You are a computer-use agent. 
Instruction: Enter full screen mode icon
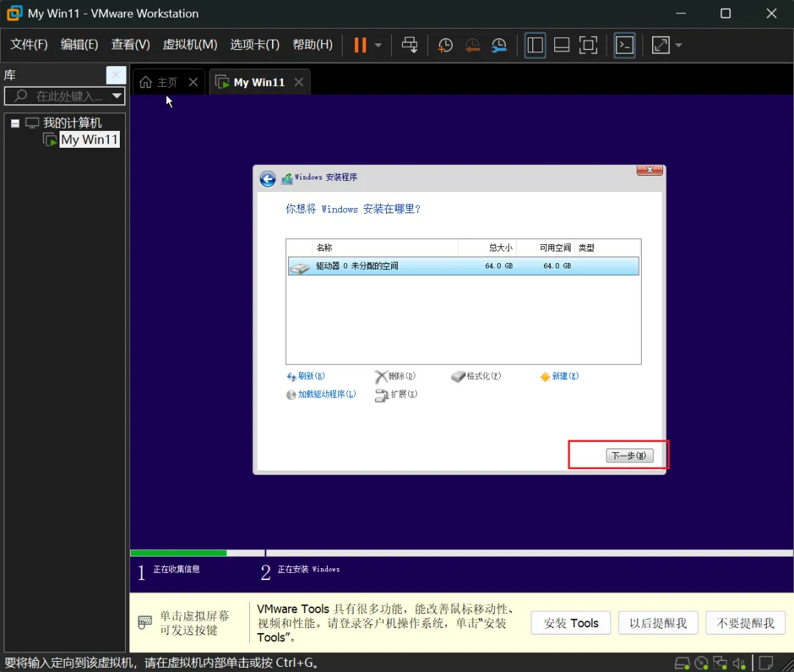[x=588, y=45]
